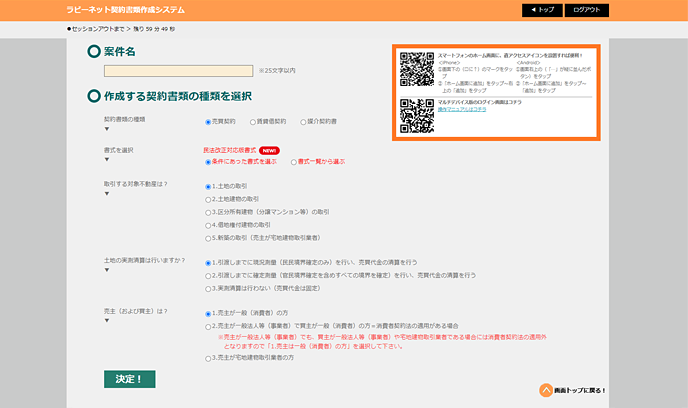This screenshot has height=408, width=688.
Task: Choose 1.土地の取引 radio button
Action: click(x=208, y=186)
